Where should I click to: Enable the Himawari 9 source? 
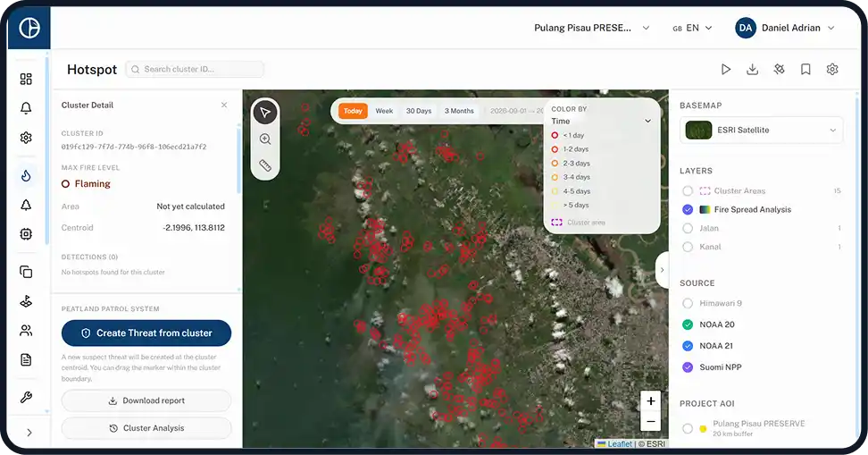[688, 303]
